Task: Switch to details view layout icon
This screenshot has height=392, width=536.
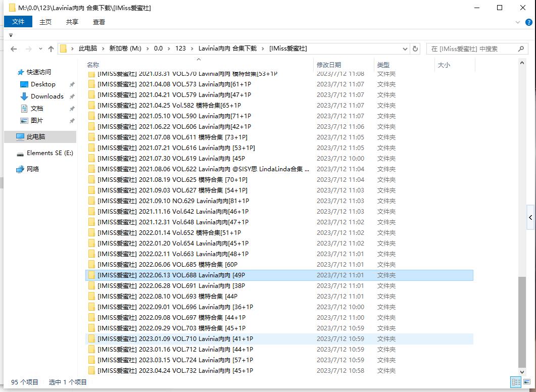Action: [x=516, y=382]
